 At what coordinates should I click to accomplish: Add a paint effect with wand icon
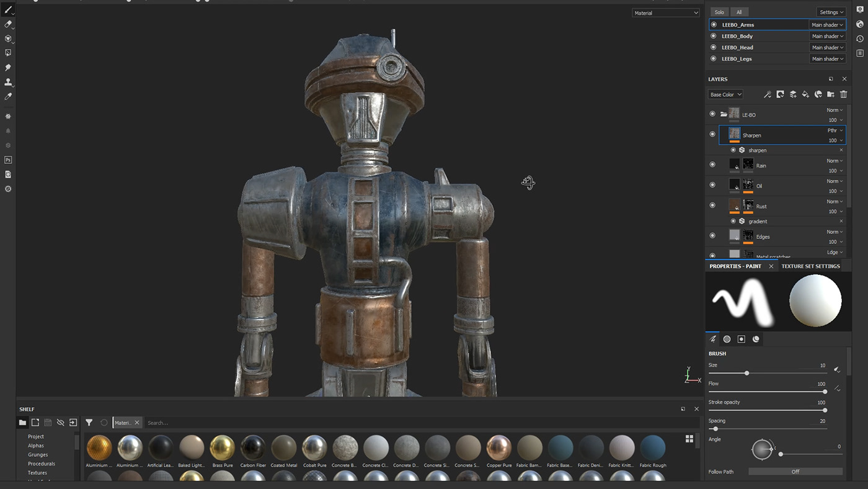pos(767,94)
